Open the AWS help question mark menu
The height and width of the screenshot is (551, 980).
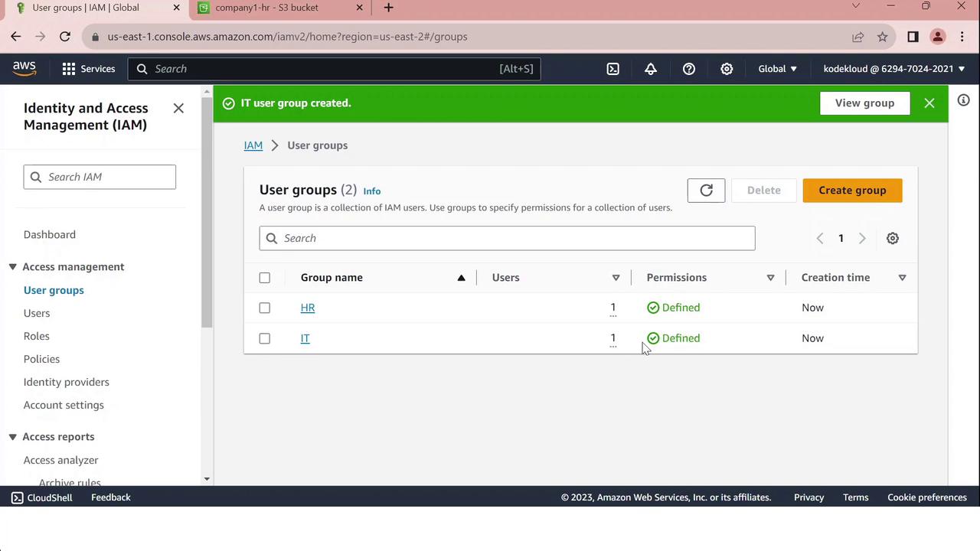[689, 69]
